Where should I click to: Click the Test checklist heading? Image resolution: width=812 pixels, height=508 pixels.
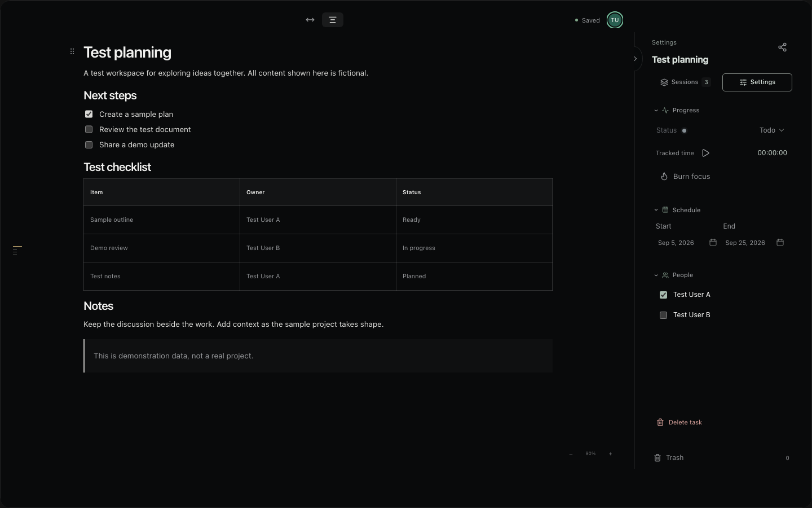click(117, 167)
